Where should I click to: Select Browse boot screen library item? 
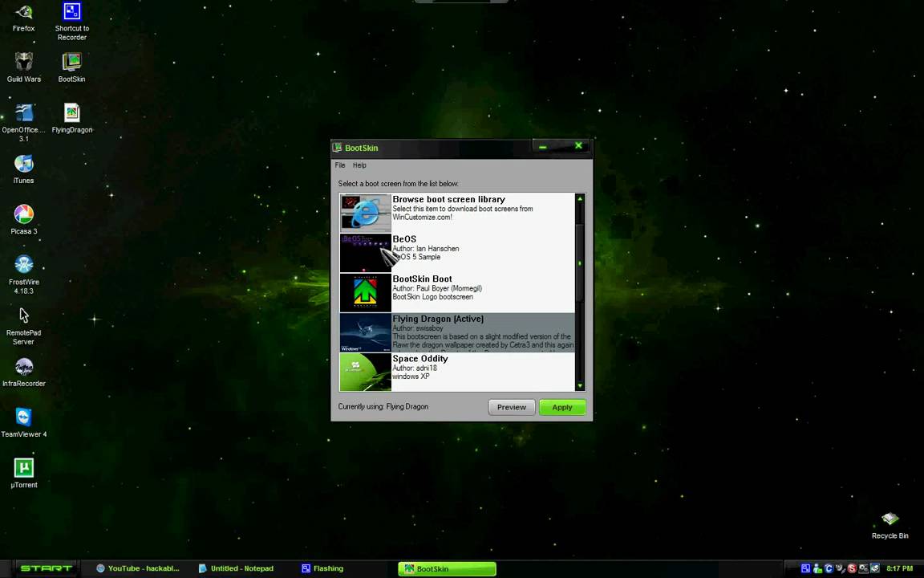[x=456, y=213]
